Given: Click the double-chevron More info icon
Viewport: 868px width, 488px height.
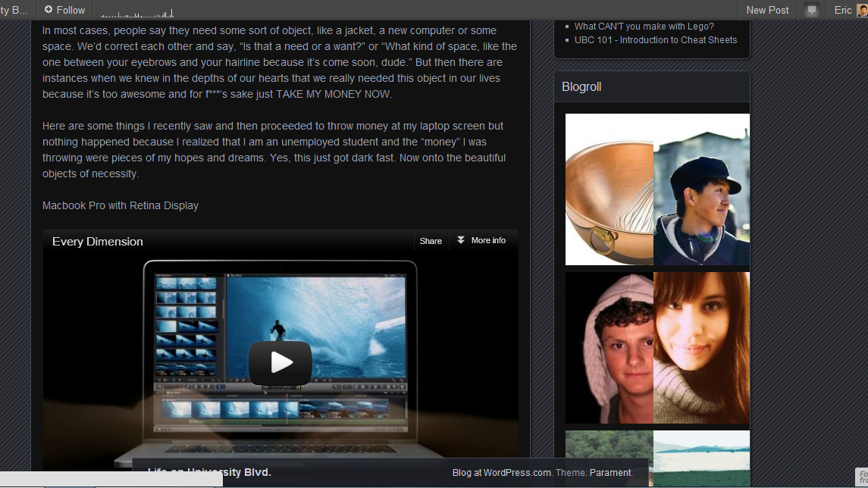Looking at the screenshot, I should [x=461, y=240].
